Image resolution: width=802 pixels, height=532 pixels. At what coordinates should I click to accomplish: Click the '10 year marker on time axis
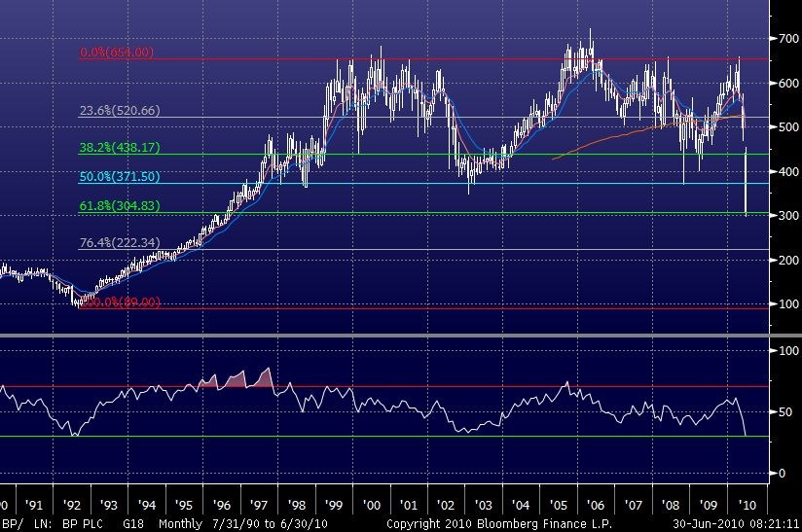(747, 506)
